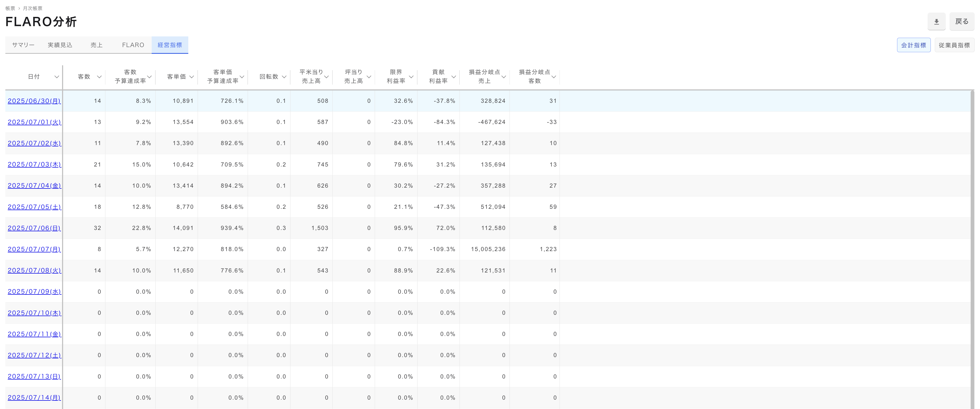This screenshot has width=980, height=409.
Task: Switch to the 実績見込 tab
Action: coord(60,45)
